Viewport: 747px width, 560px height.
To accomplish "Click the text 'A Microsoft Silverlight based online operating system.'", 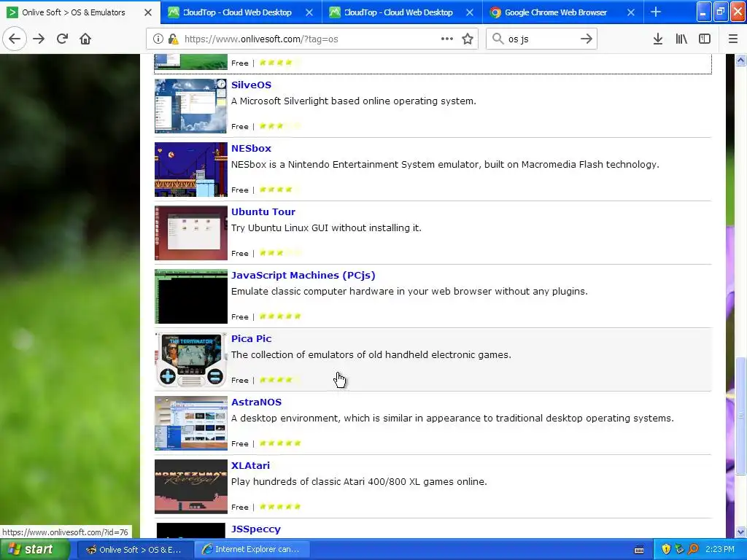I will click(354, 101).
